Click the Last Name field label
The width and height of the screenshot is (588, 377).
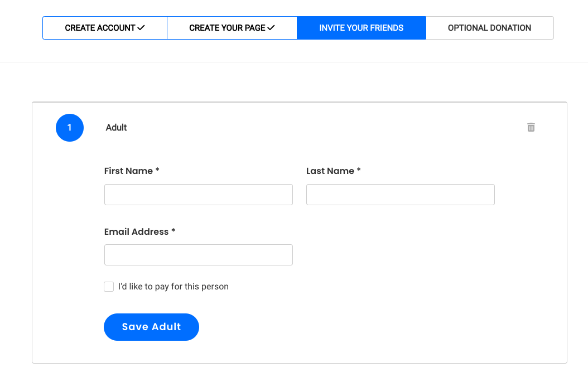(330, 171)
